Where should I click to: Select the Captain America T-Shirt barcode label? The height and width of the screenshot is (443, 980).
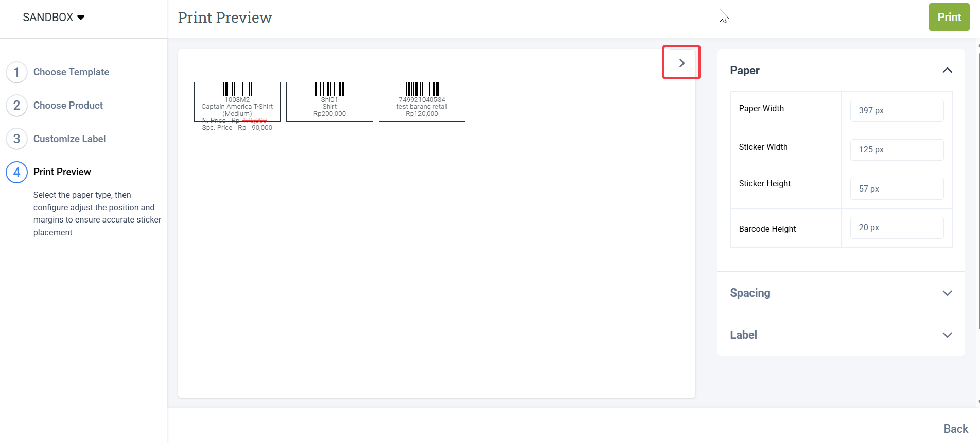coord(237,102)
